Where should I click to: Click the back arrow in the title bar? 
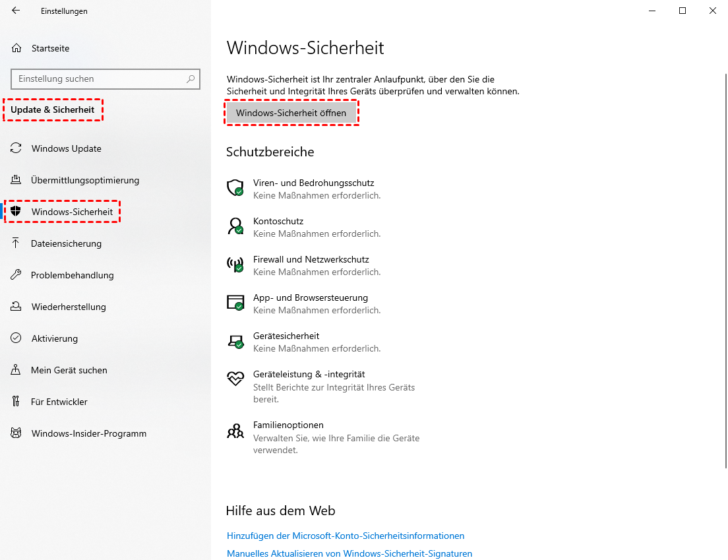tap(16, 11)
